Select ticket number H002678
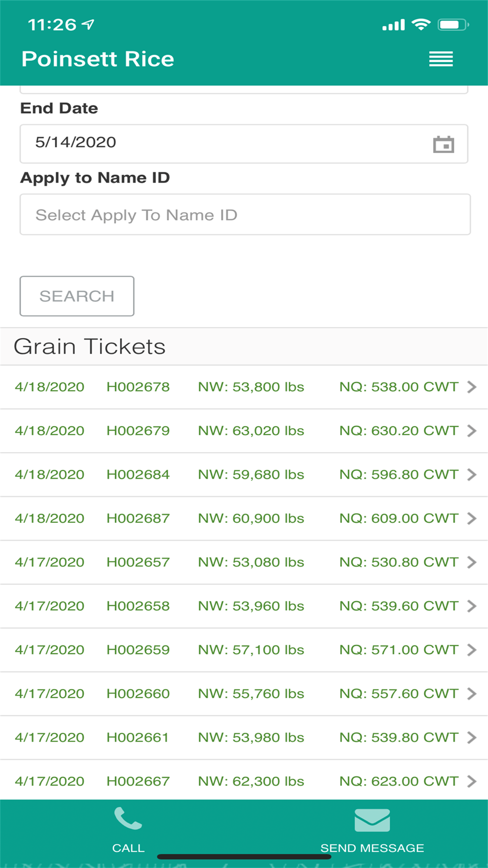This screenshot has height=868, width=488. coord(138,387)
